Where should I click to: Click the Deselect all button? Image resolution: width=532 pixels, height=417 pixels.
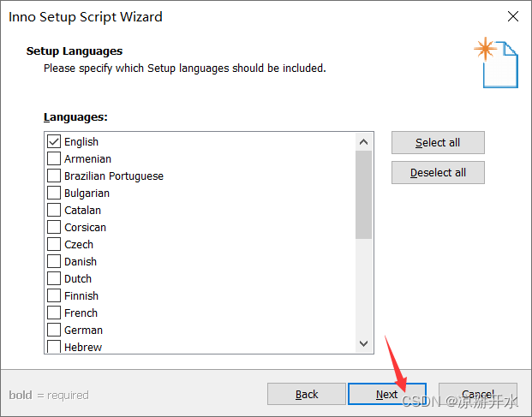click(x=438, y=173)
